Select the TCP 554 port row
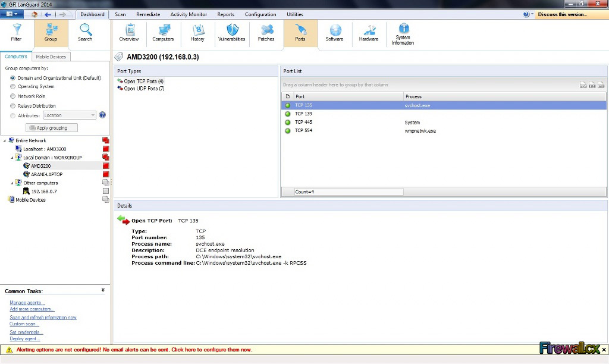Image resolution: width=609 pixels, height=364 pixels. coord(444,131)
